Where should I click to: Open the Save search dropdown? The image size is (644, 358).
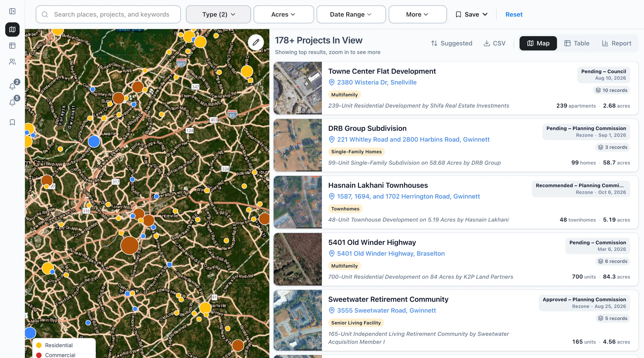coord(471,14)
